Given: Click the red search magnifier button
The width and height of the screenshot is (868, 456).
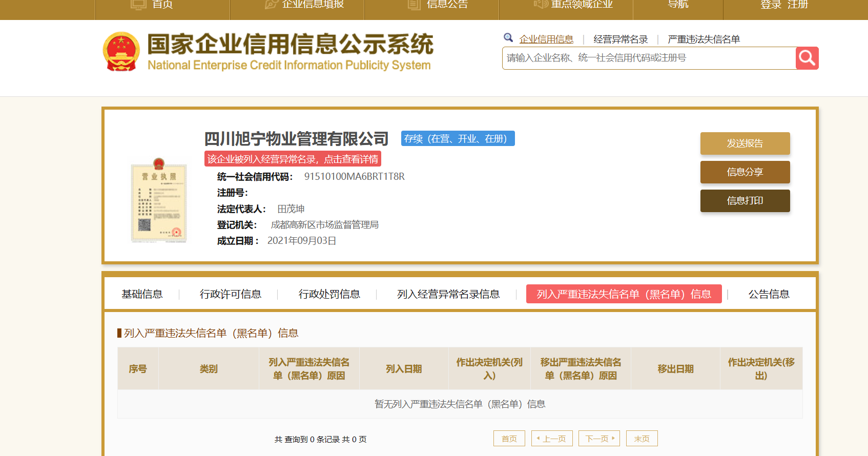Looking at the screenshot, I should [807, 58].
